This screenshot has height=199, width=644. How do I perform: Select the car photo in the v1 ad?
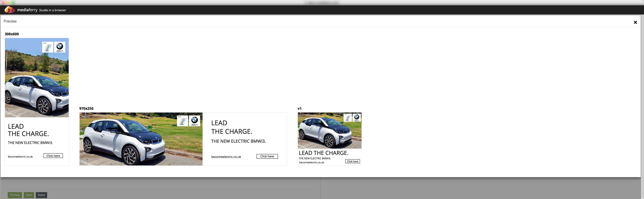330,131
